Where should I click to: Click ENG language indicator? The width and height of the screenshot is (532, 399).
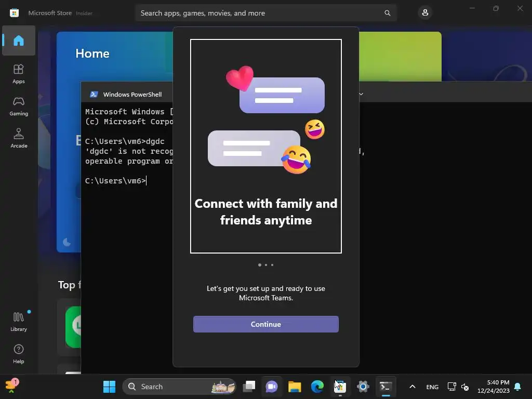[432, 387]
